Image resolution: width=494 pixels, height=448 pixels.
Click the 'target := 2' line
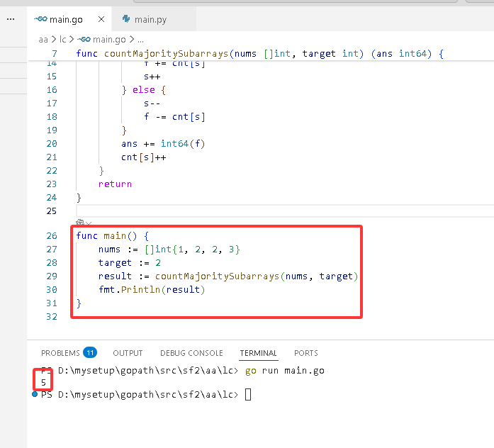click(x=130, y=263)
